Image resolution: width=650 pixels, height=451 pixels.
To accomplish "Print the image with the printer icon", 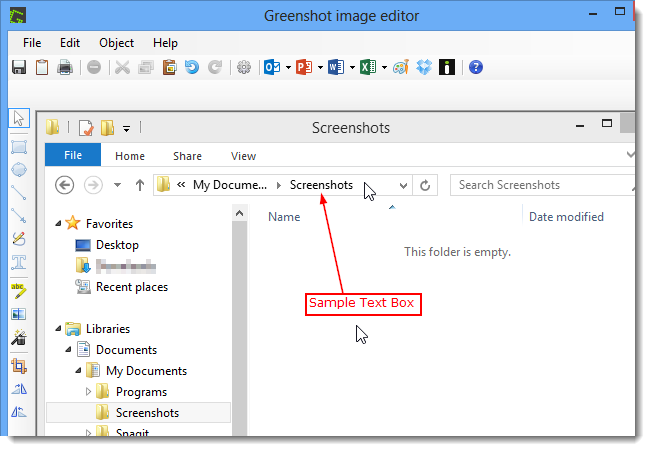I will click(x=65, y=67).
